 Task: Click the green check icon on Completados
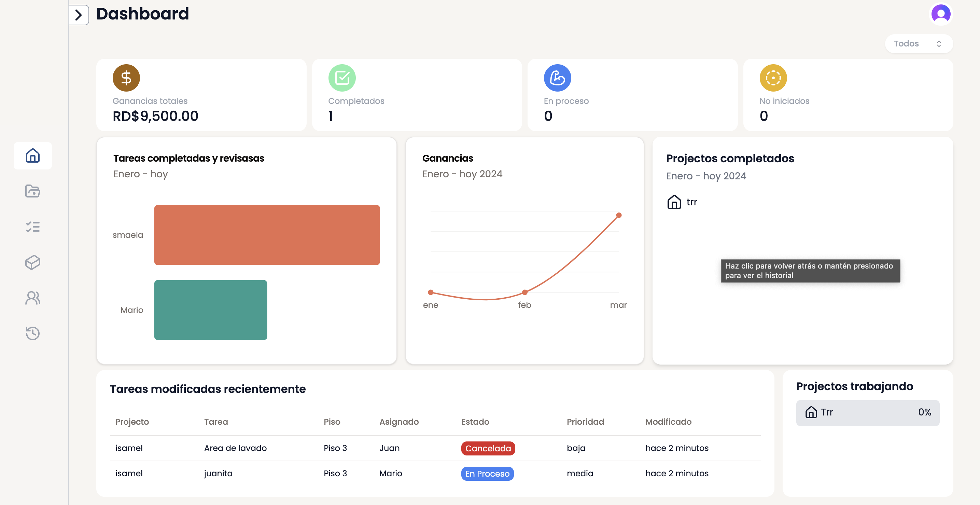(342, 78)
